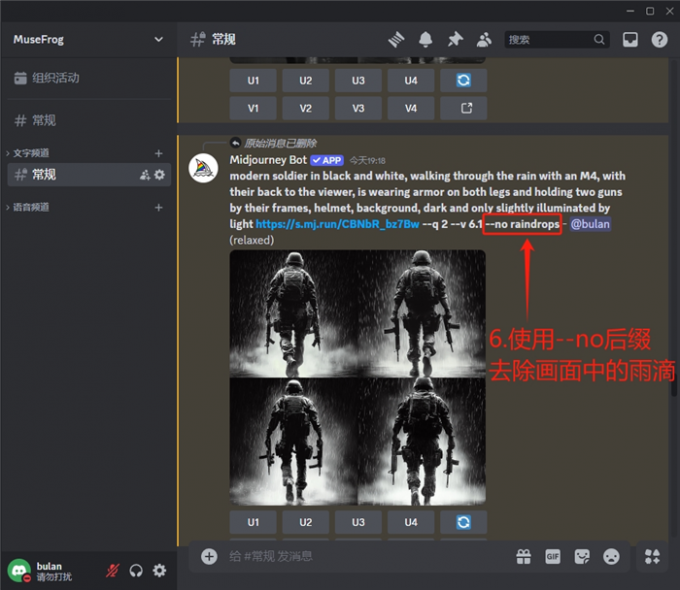Image resolution: width=680 pixels, height=590 pixels.
Task: Open the top 常规 channel entry
Action: tap(88, 120)
